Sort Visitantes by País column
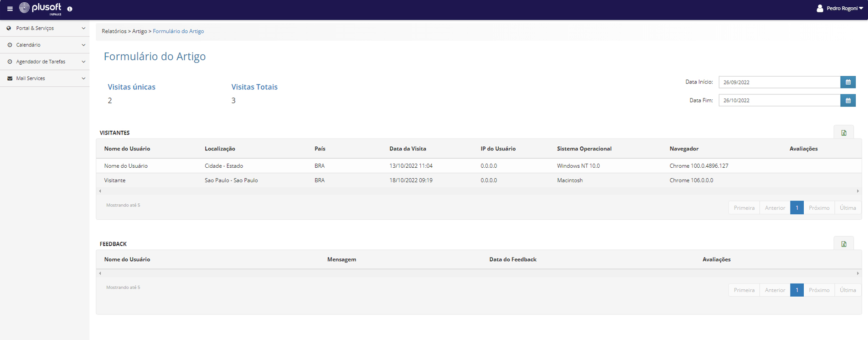The image size is (868, 340). click(320, 149)
